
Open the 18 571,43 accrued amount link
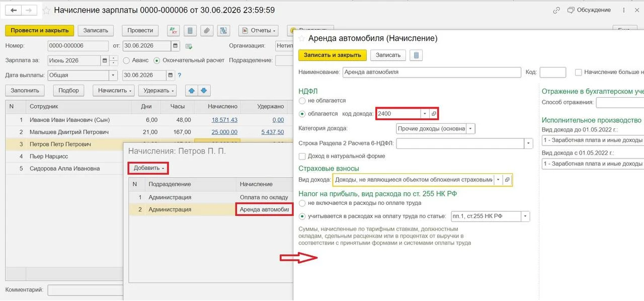(224, 120)
